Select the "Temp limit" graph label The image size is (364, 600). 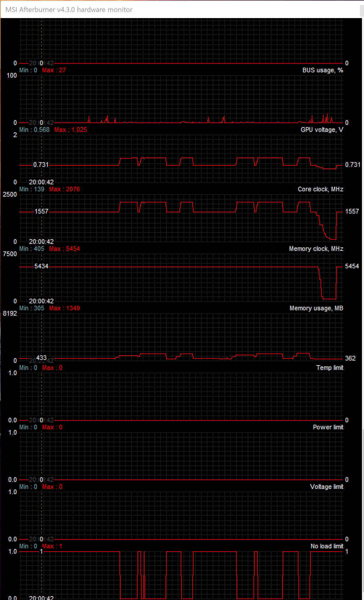click(330, 368)
